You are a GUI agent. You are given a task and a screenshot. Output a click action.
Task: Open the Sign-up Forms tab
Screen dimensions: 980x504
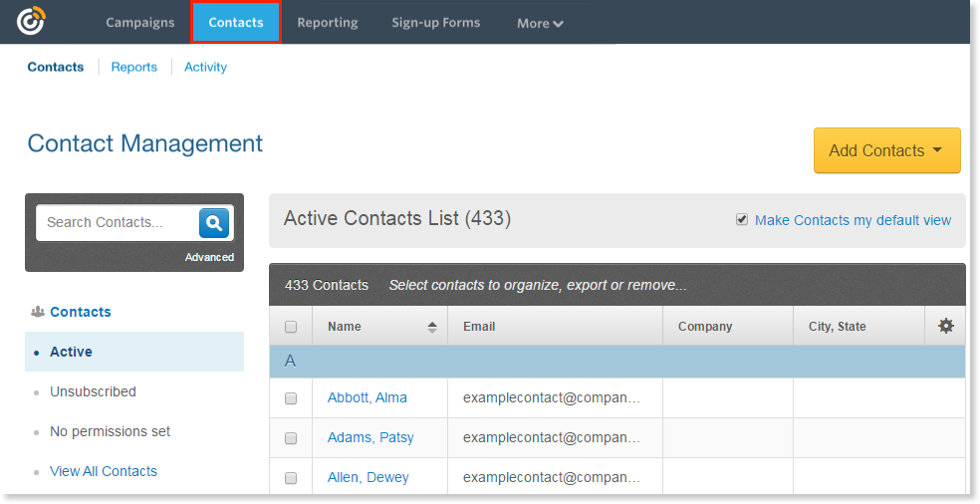point(435,22)
